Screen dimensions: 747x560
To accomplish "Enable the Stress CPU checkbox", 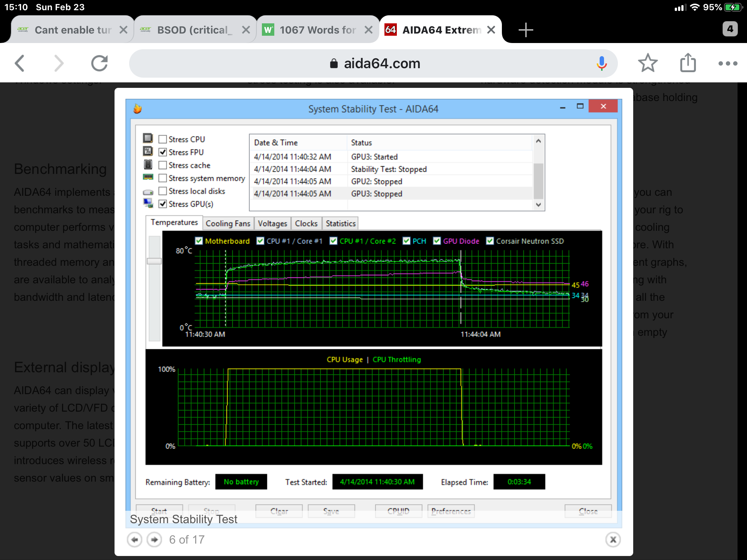I will [163, 139].
